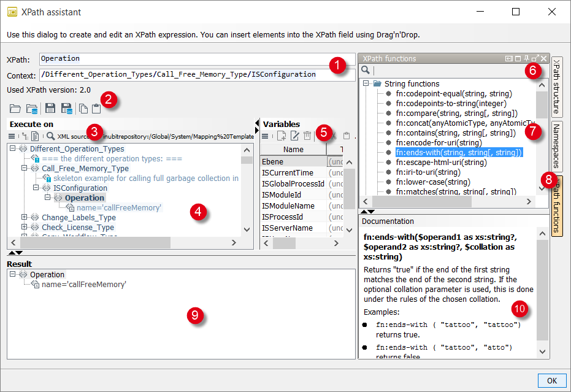Expand the Change_Labels_Type node

pyautogui.click(x=25, y=217)
